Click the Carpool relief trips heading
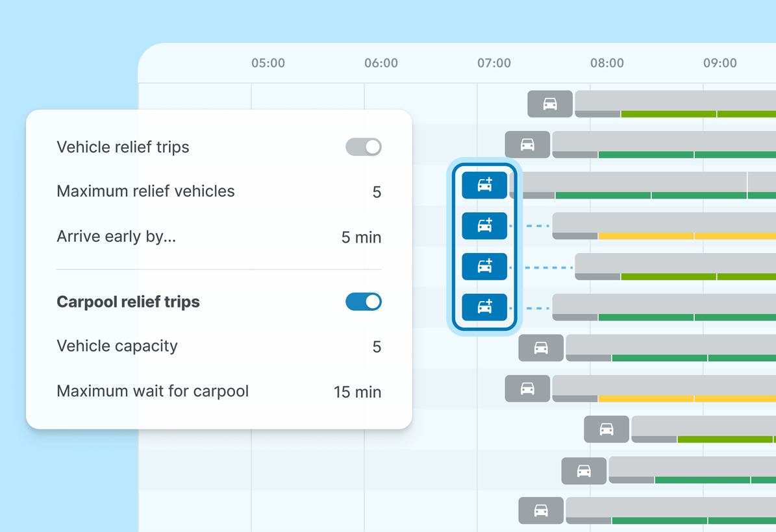 (128, 302)
